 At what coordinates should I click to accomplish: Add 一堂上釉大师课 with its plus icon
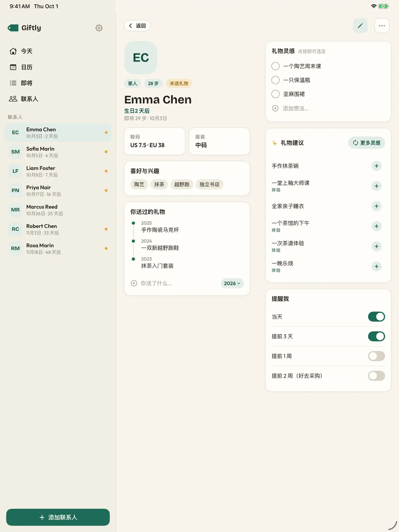tap(377, 186)
